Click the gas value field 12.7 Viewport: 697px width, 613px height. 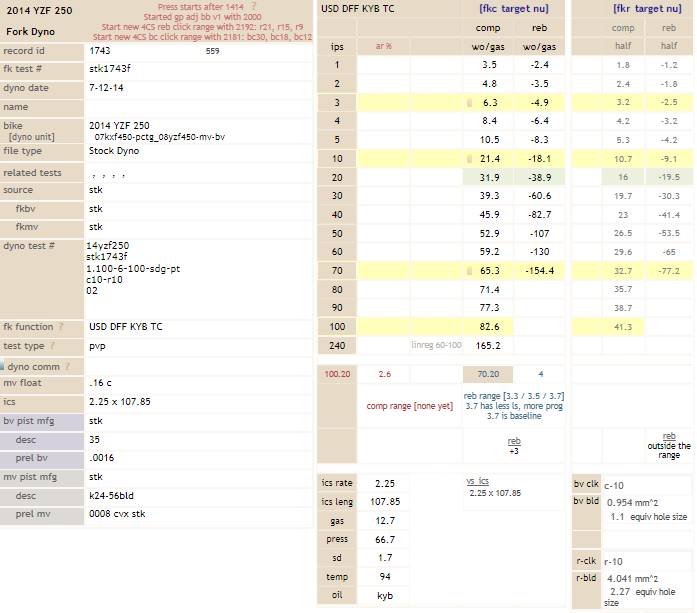coord(384,521)
